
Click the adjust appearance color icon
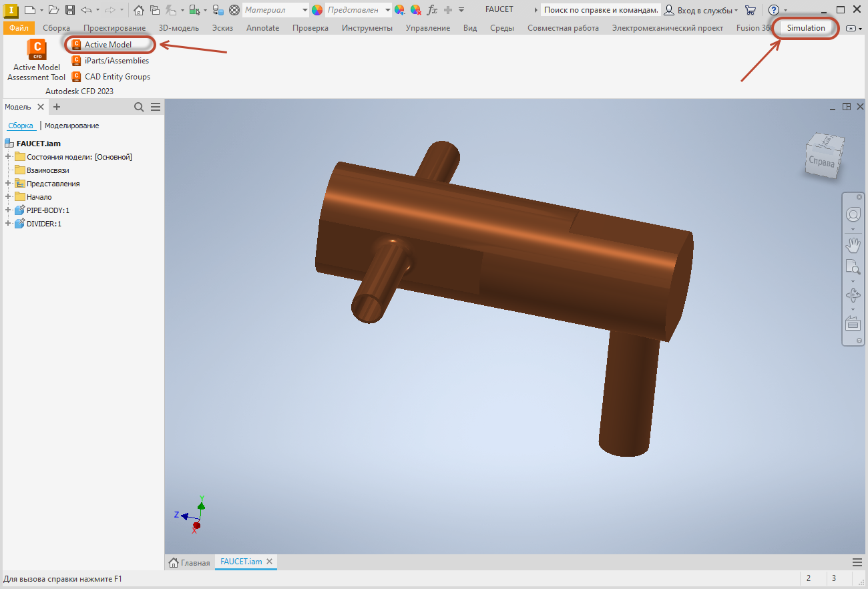tap(399, 10)
